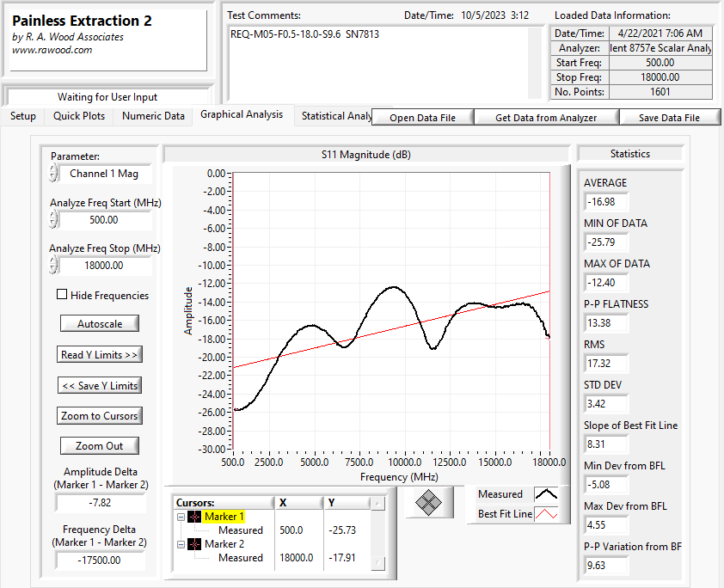
Task: Click the Cursors column header
Action: pos(224,503)
